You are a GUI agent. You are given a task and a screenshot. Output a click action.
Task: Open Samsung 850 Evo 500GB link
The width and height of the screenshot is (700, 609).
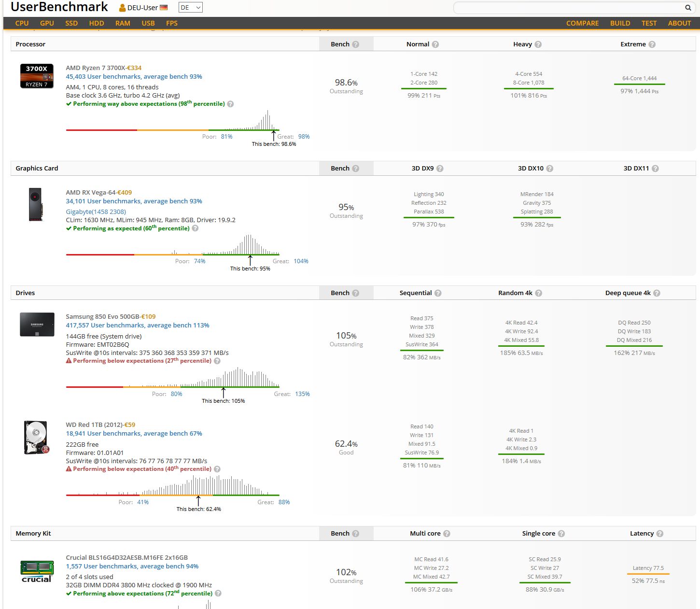102,317
